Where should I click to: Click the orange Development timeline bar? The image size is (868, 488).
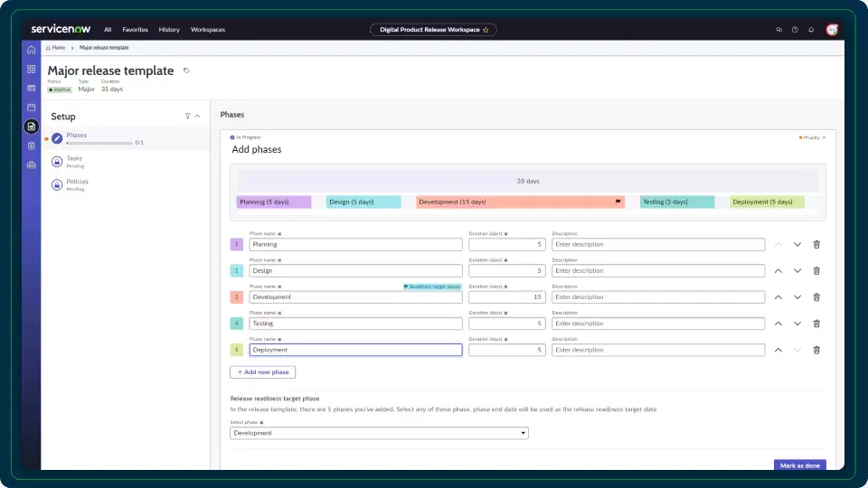521,202
